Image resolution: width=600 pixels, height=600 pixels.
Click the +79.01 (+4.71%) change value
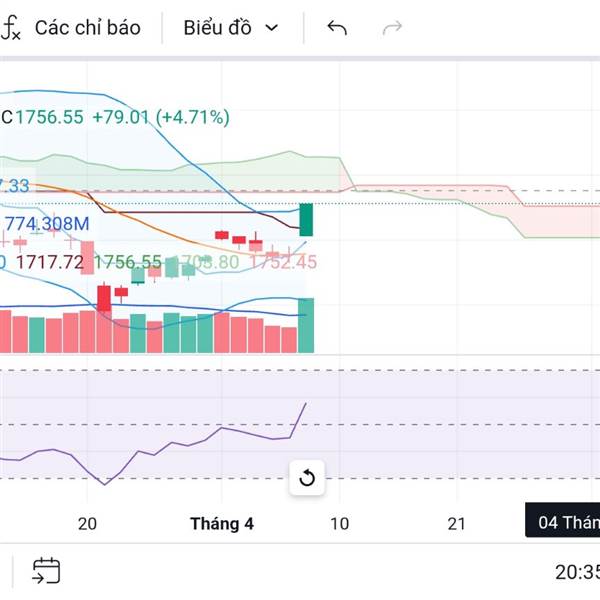coord(160,117)
